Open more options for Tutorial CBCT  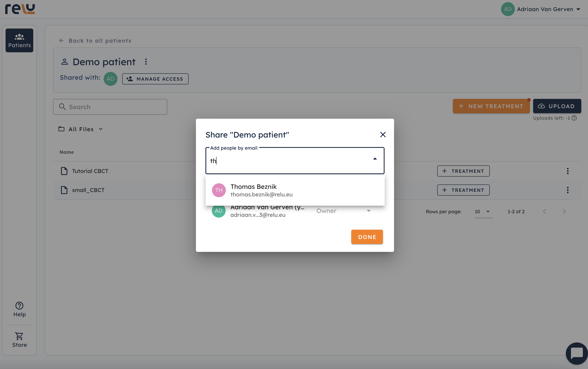pyautogui.click(x=568, y=171)
